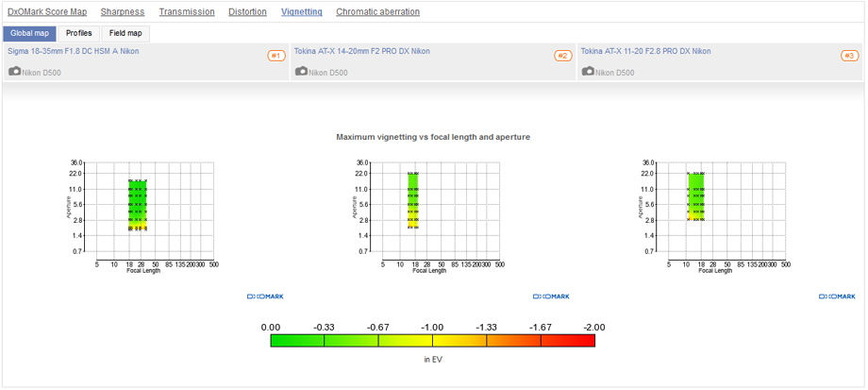Screen dimensions: 868x390
Task: Open the Transmission tab
Action: point(187,11)
